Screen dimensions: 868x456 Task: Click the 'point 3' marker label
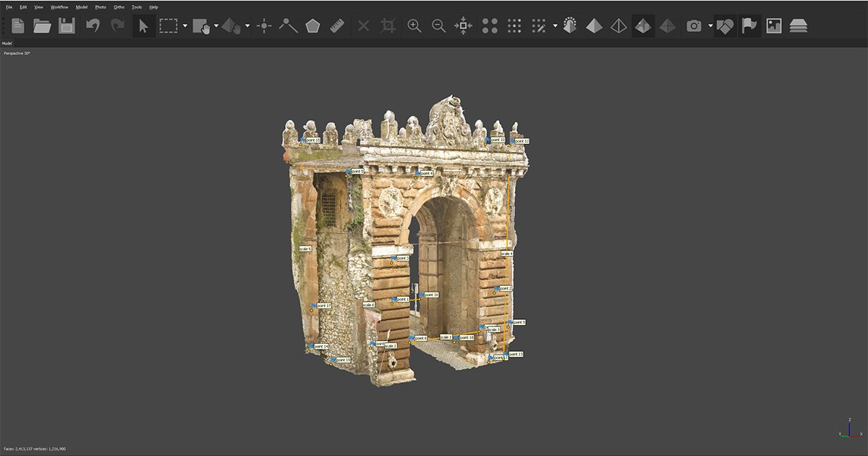tap(402, 258)
